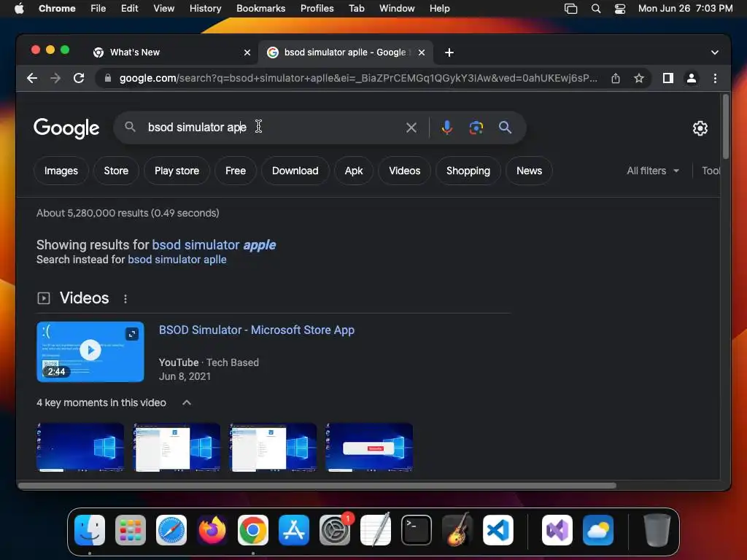The image size is (747, 560).
Task: Open Visual Studio Code from the Dock
Action: 498,530
